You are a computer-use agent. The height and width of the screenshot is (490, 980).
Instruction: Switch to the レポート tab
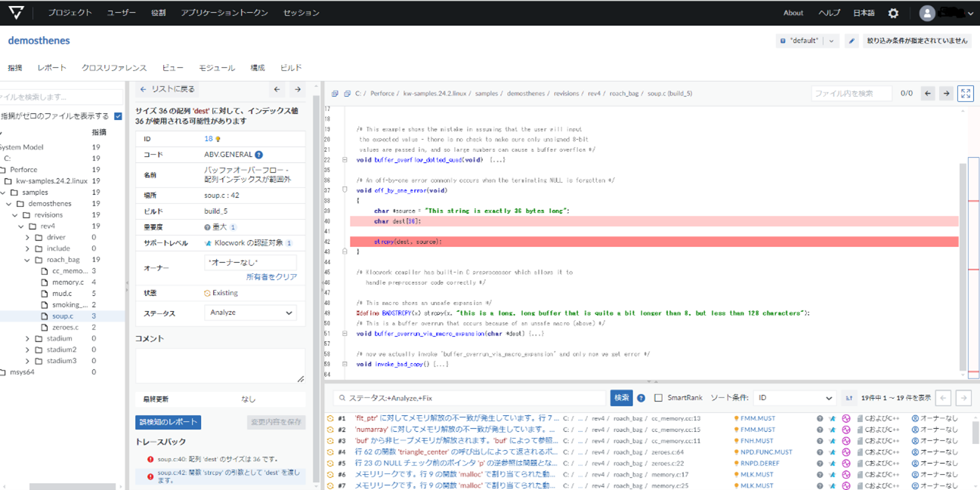click(x=52, y=68)
